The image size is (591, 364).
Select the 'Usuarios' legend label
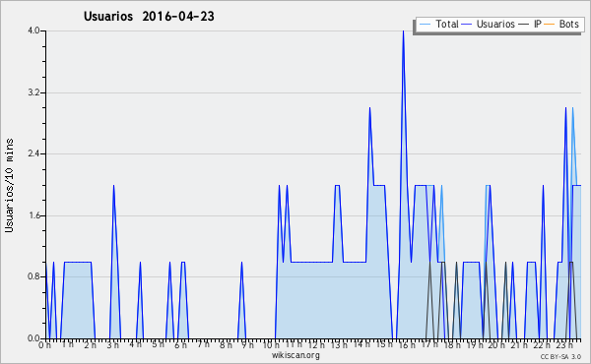coord(495,24)
